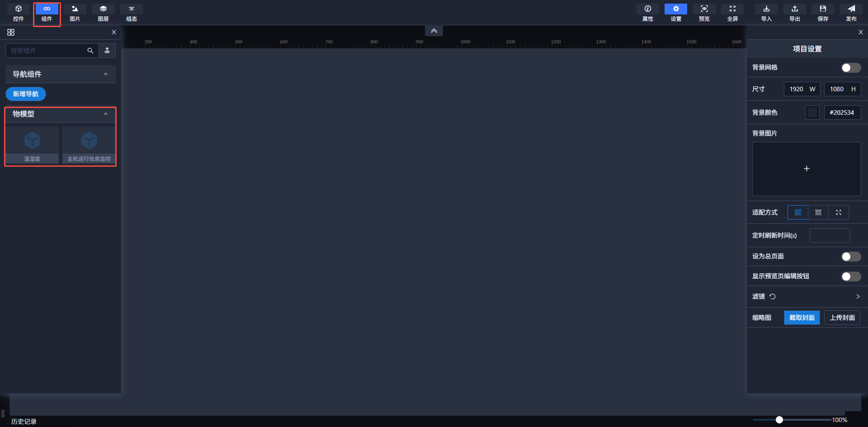
Task: Click the grid layout icon in left panel
Action: [x=11, y=32]
